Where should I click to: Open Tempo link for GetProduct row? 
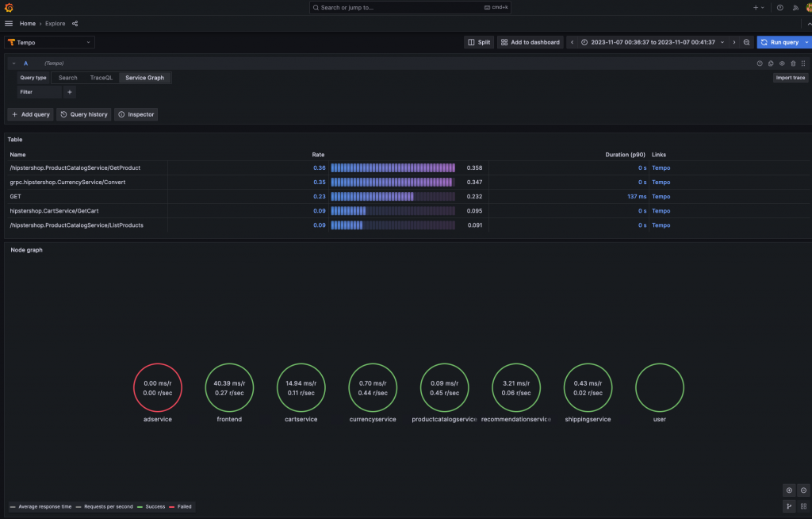[x=661, y=168]
